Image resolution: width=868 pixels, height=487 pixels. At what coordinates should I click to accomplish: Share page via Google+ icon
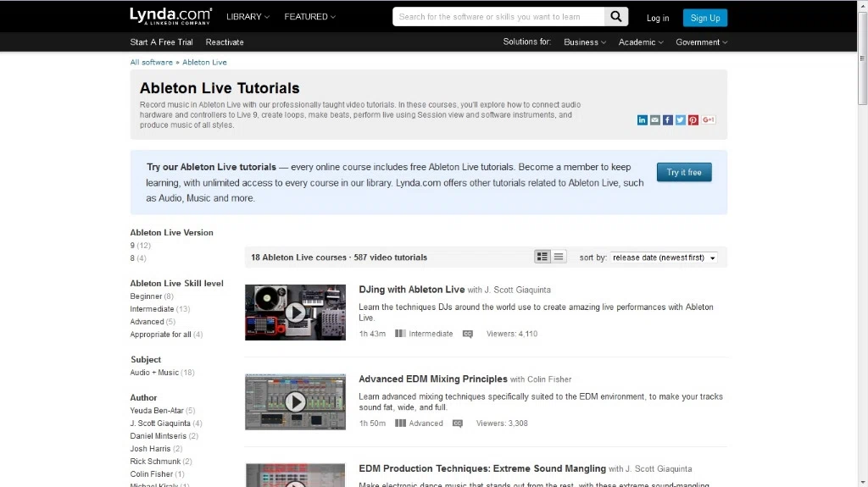[x=709, y=119]
